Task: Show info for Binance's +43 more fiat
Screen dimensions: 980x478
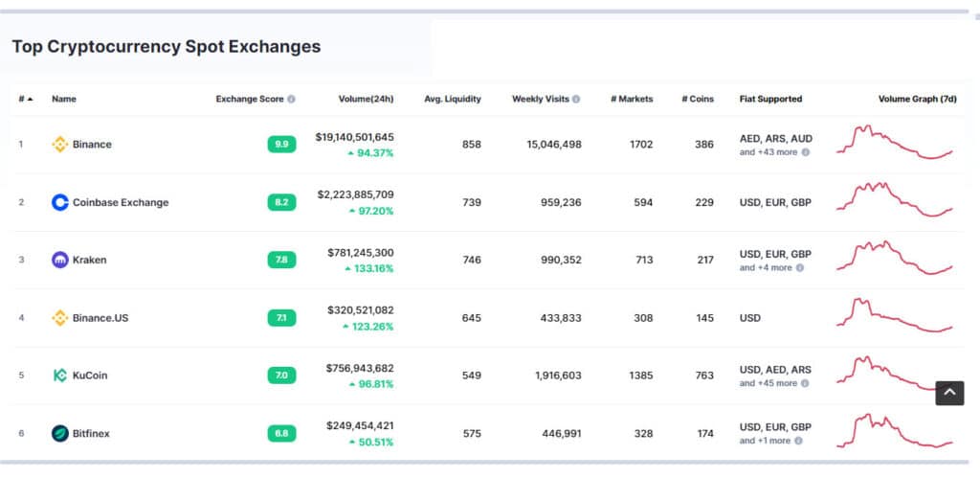Action: [x=806, y=152]
